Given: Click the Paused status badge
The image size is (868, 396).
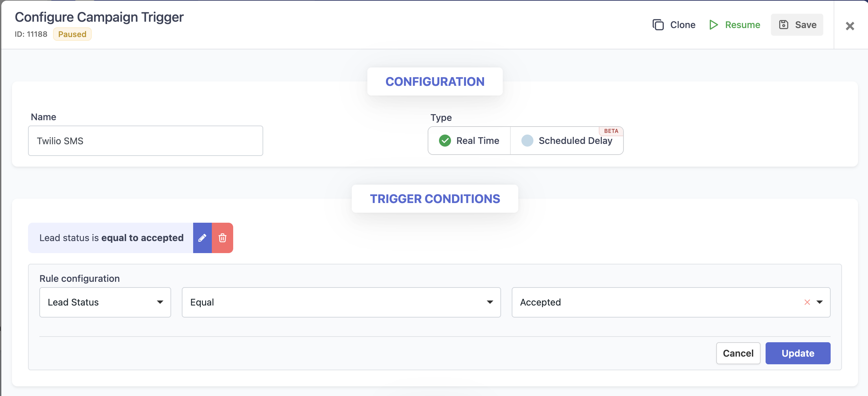Looking at the screenshot, I should click(72, 34).
